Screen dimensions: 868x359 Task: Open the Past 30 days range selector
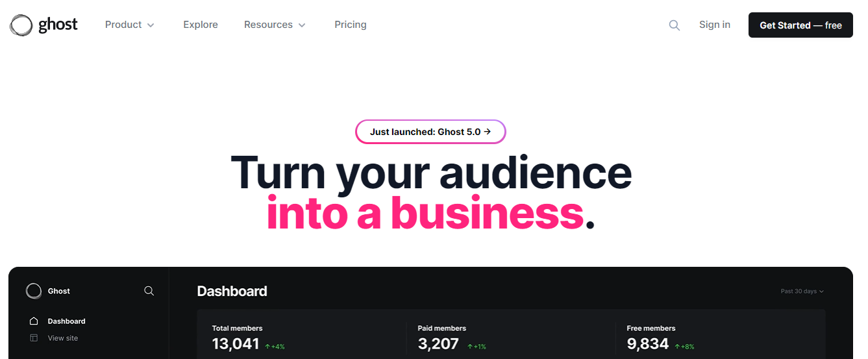click(x=802, y=291)
